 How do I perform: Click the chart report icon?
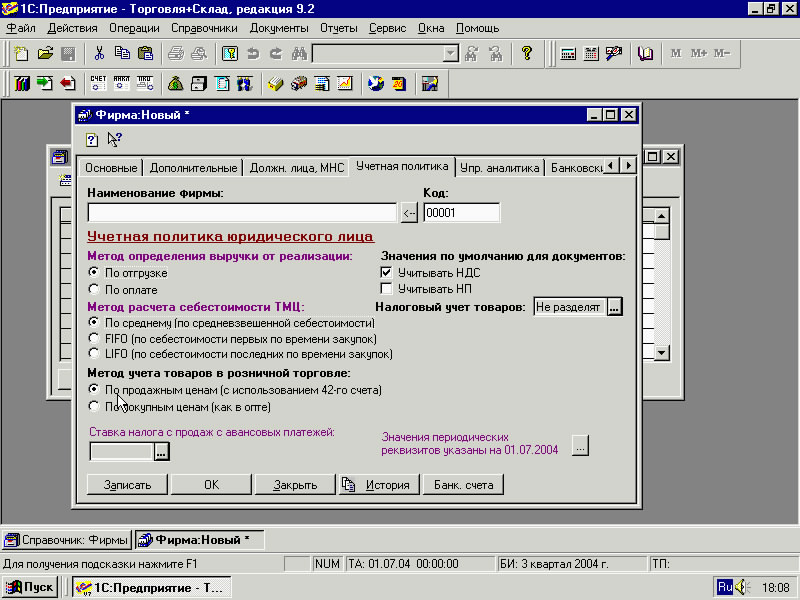pos(345,83)
